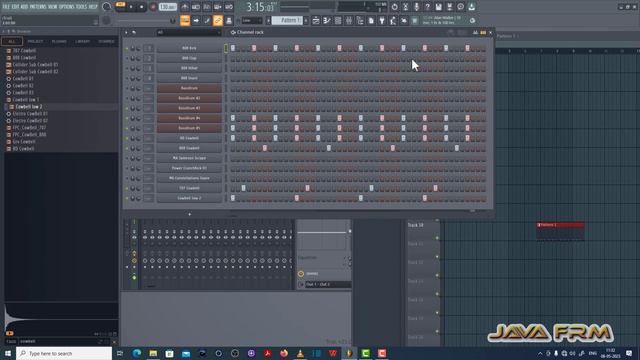Click the green download icon
This screenshot has width=640, height=360.
click(471, 7)
